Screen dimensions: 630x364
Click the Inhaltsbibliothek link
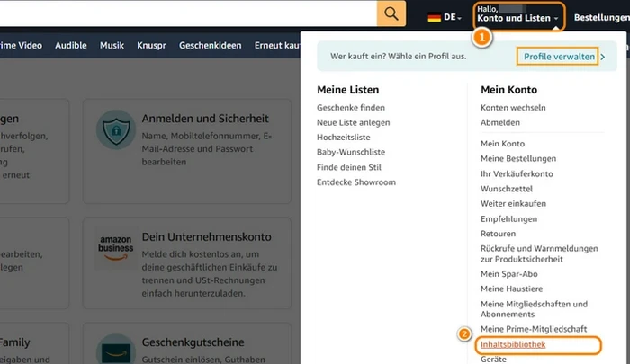513,344
